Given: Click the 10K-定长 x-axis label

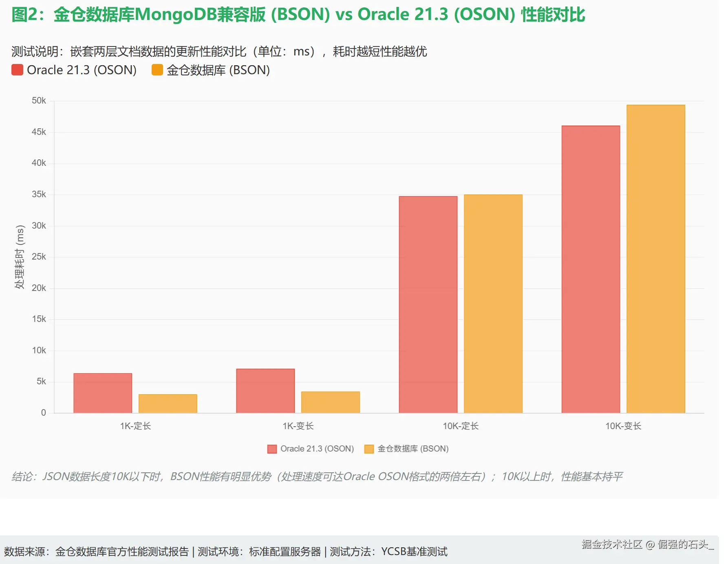Looking at the screenshot, I should [461, 426].
